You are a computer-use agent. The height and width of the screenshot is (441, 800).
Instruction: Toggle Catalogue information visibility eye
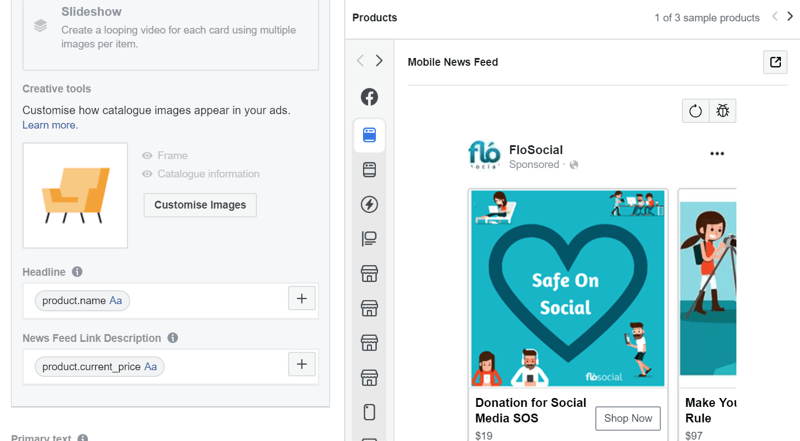pos(147,174)
